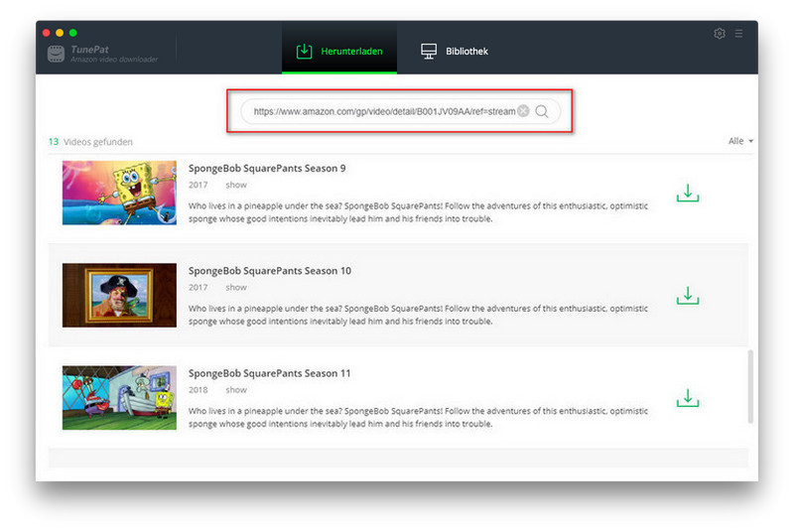Open the hamburger menu icon
The width and height of the screenshot is (794, 532).
(x=738, y=34)
